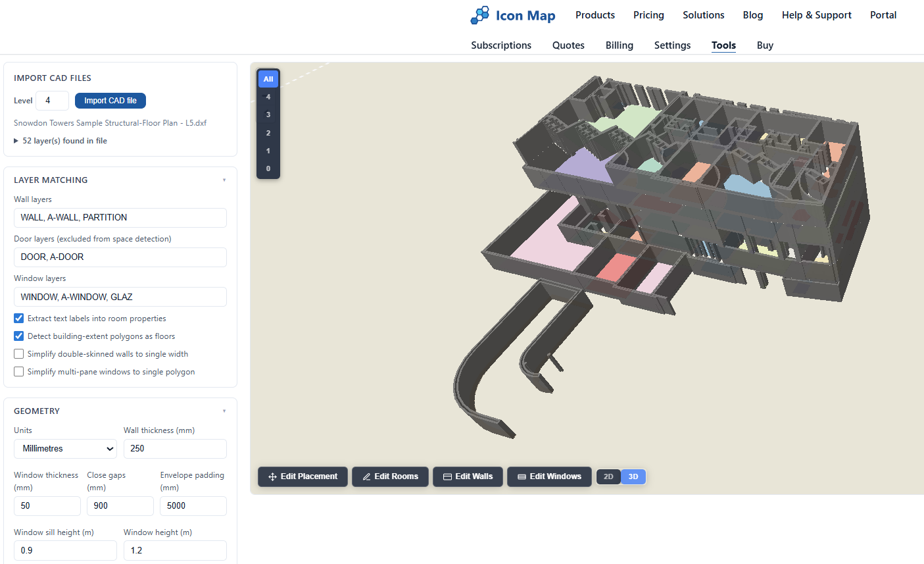Select floor level 3 in the level selector

point(268,114)
